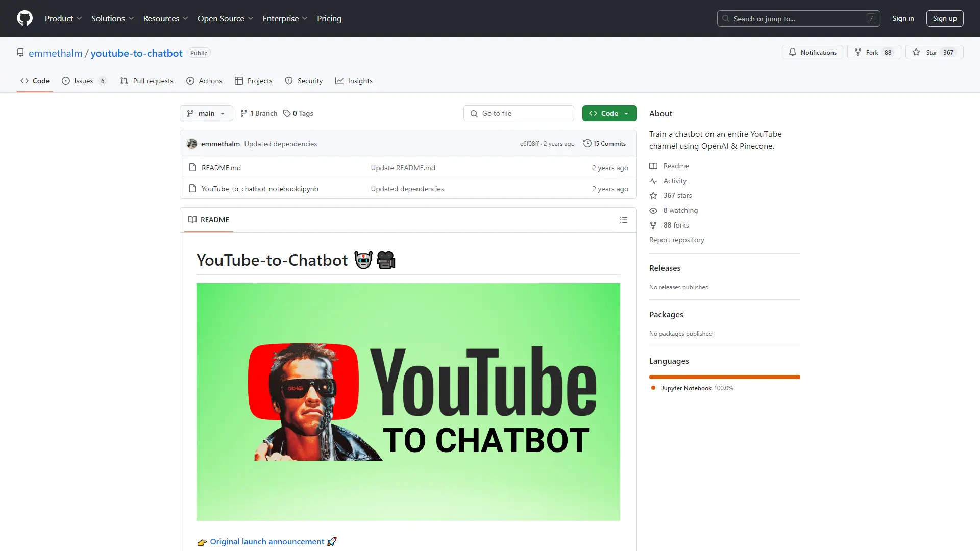Click the Sign up button
The width and height of the screenshot is (980, 551).
944,18
